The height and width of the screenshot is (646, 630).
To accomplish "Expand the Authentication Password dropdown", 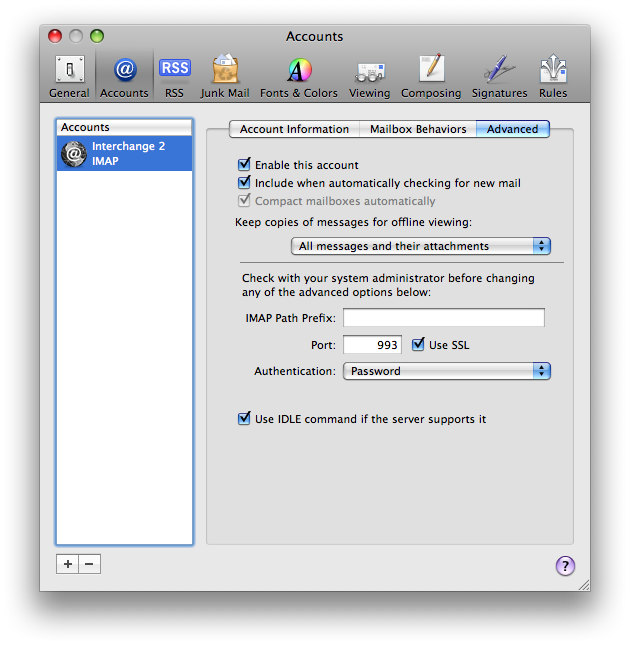I will 446,371.
